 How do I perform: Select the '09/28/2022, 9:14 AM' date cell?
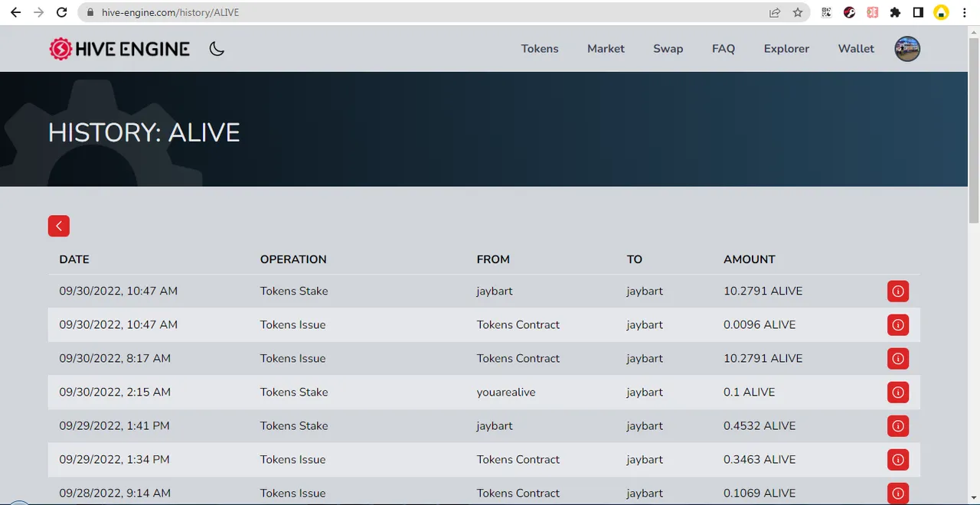(115, 493)
